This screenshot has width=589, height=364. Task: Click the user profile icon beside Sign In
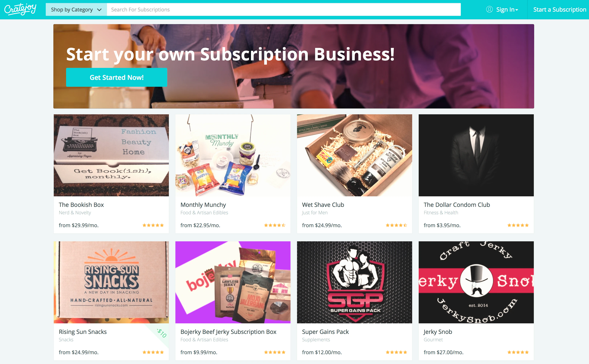[x=489, y=9]
